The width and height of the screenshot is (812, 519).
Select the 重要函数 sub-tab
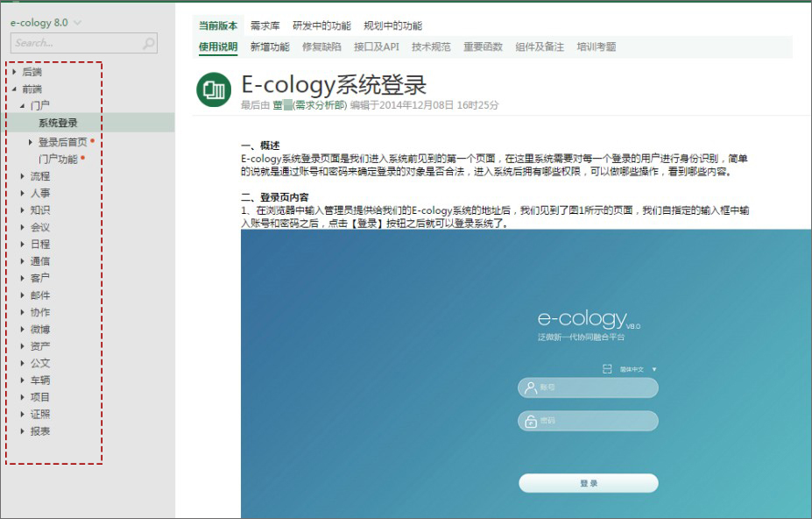tap(483, 46)
